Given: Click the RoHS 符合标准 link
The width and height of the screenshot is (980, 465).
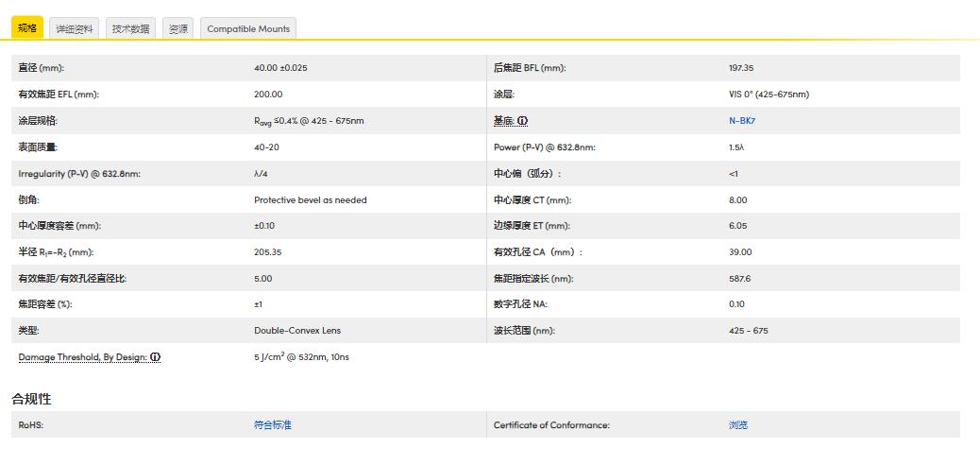Looking at the screenshot, I should (x=273, y=425).
